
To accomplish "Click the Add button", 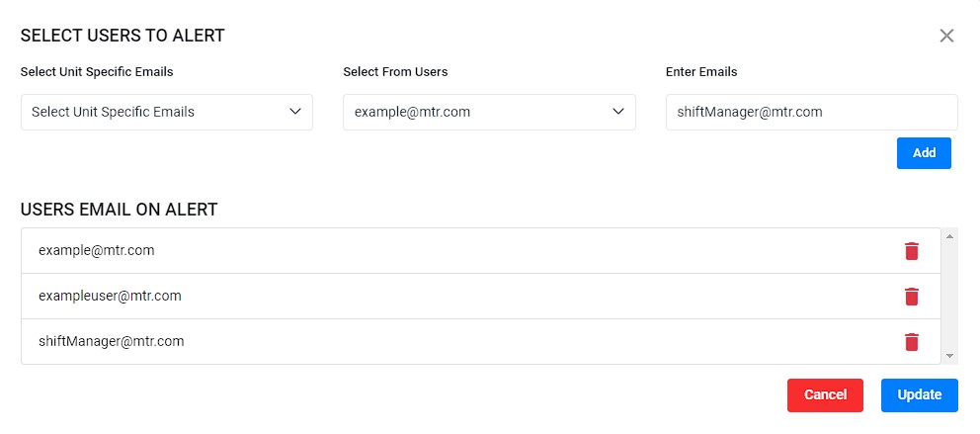I will (x=924, y=153).
